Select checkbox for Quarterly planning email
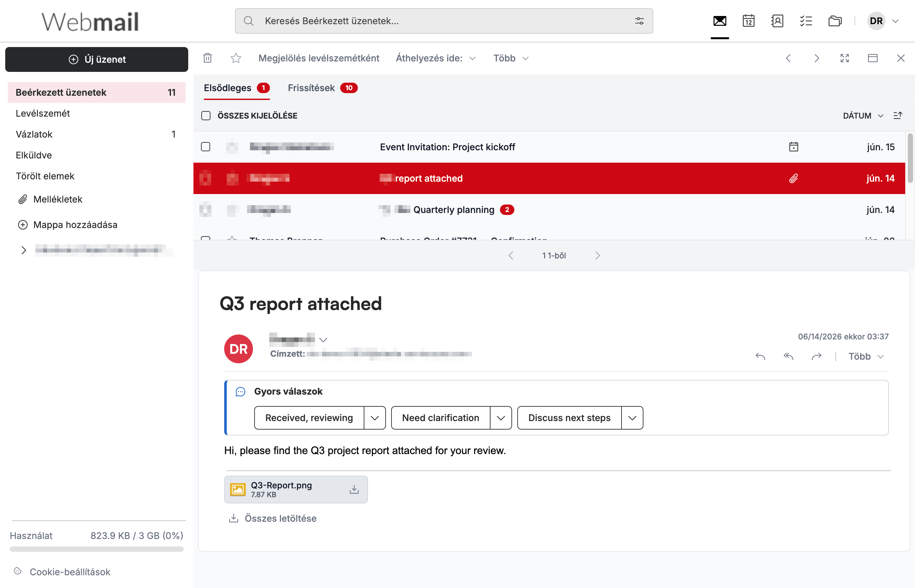The height and width of the screenshot is (588, 915). (206, 210)
